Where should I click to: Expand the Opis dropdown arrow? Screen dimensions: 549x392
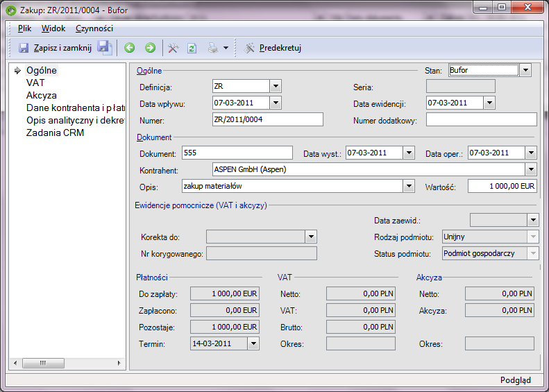click(409, 186)
